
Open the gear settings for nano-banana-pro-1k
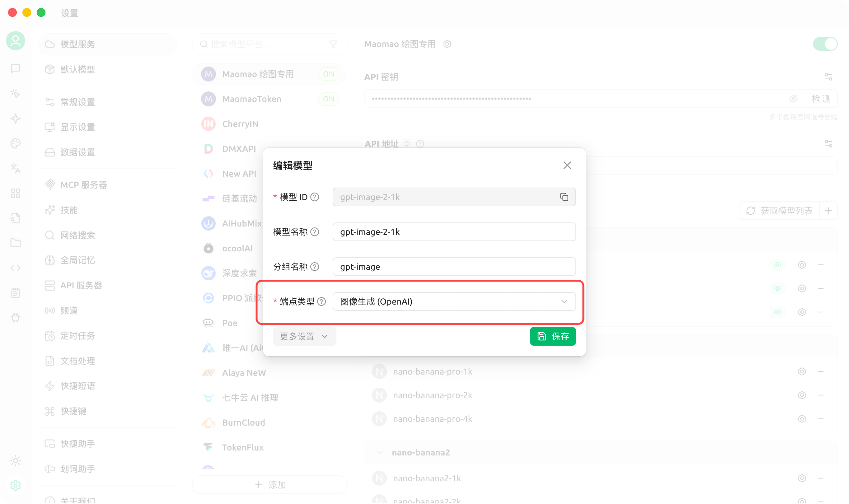(802, 371)
